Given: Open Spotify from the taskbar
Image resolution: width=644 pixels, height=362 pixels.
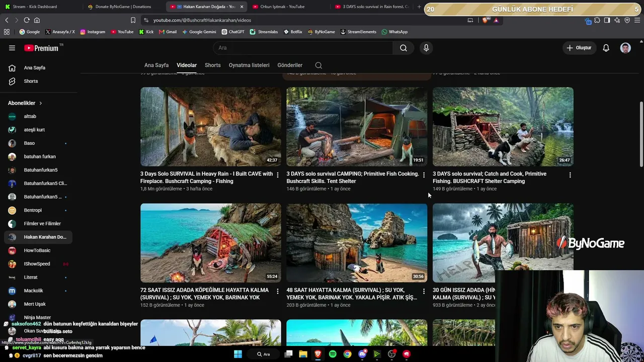Looking at the screenshot, I should click(x=333, y=354).
